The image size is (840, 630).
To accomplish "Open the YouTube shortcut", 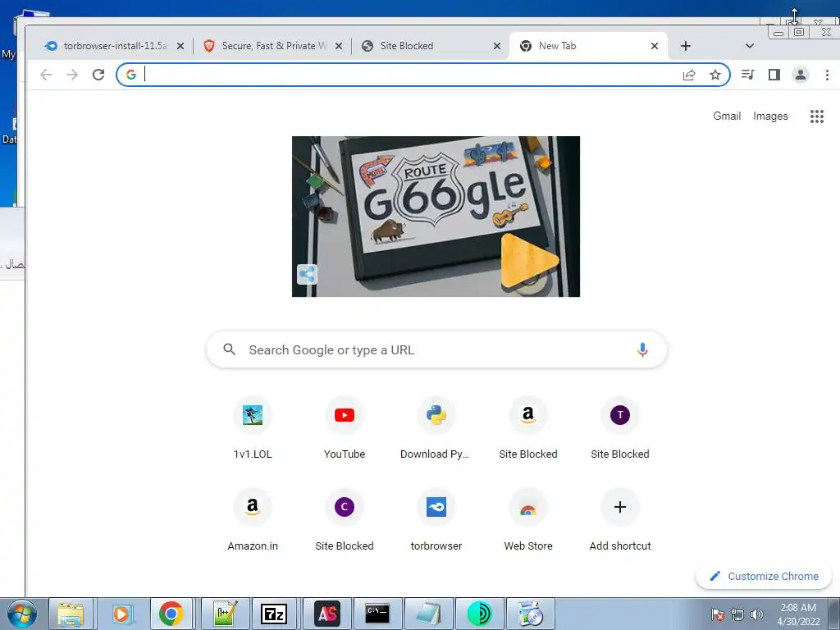I will pyautogui.click(x=345, y=429).
